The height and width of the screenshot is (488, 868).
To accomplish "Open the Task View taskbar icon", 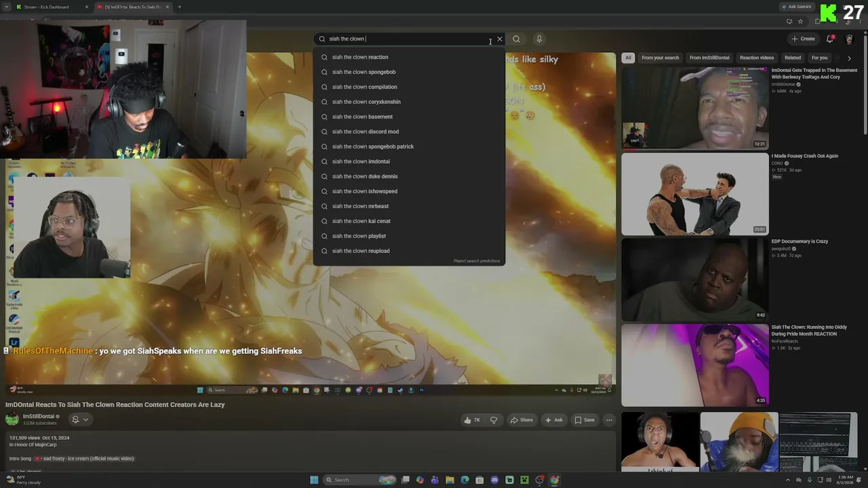I will [405, 480].
